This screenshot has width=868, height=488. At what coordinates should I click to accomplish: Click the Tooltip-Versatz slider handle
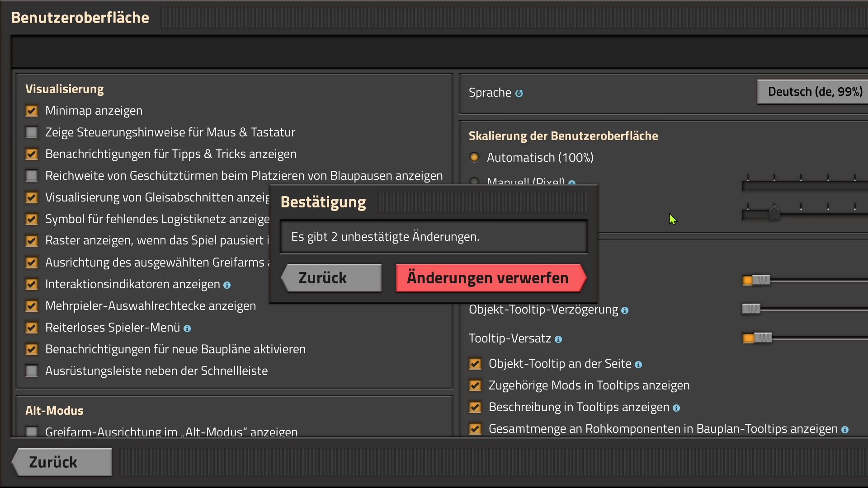(x=763, y=338)
